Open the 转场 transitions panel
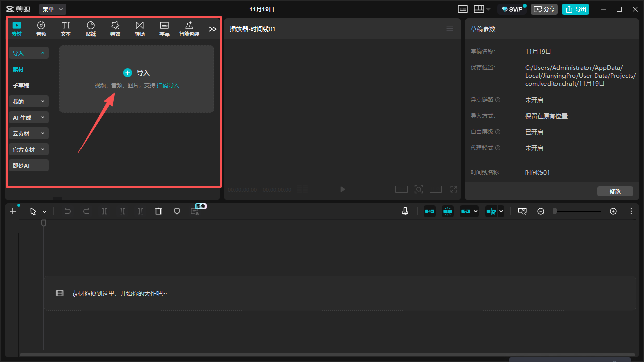Screen dimensions: 644x362 click(140, 29)
